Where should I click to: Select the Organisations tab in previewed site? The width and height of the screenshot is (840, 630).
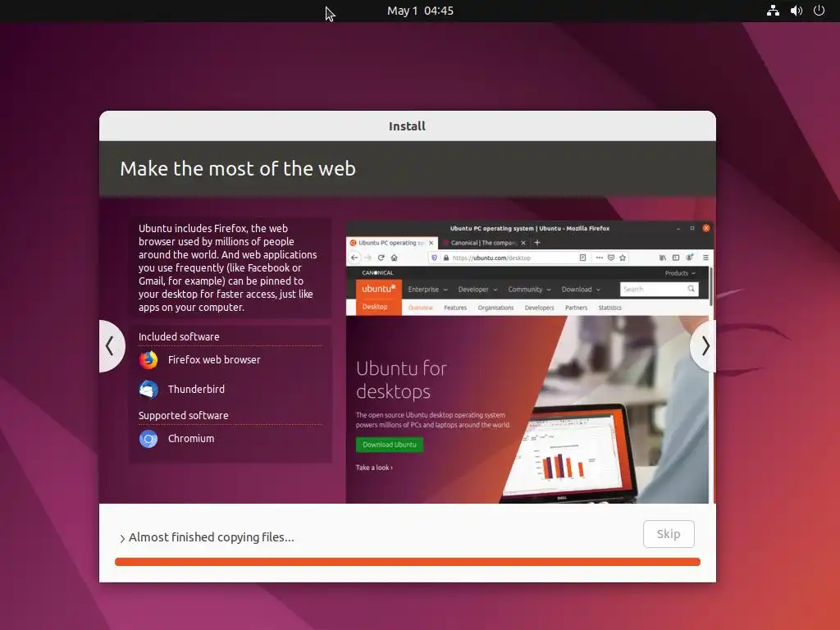[x=495, y=308]
